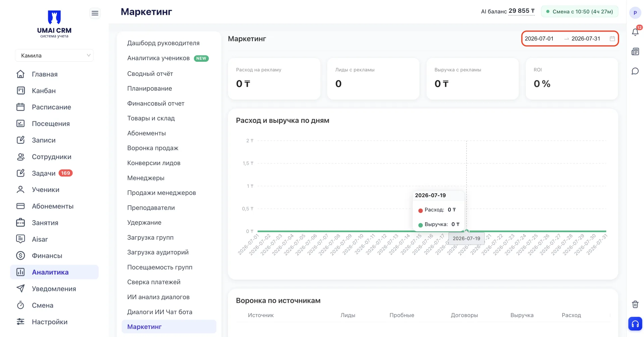The width and height of the screenshot is (644, 337).
Task: Click the blue headset support button
Action: pos(635,324)
